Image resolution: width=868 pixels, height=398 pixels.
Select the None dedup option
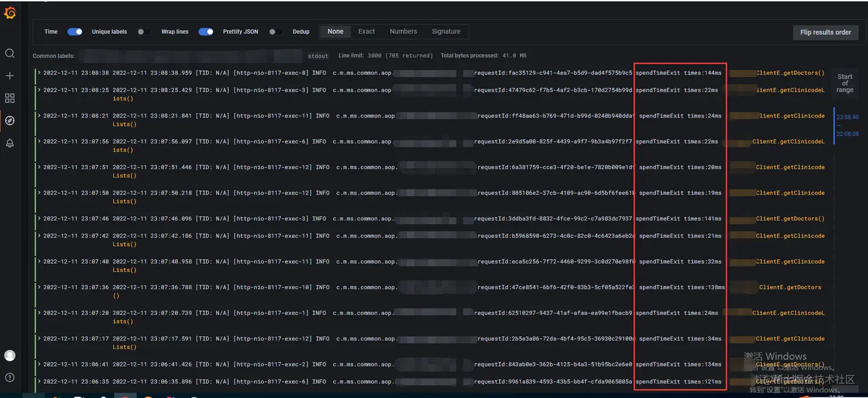coord(335,32)
